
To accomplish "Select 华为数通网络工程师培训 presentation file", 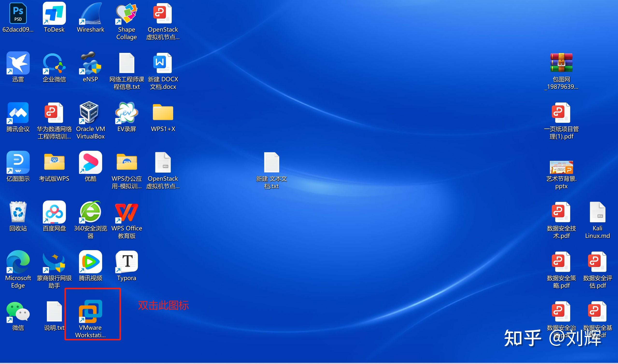I will tap(54, 113).
